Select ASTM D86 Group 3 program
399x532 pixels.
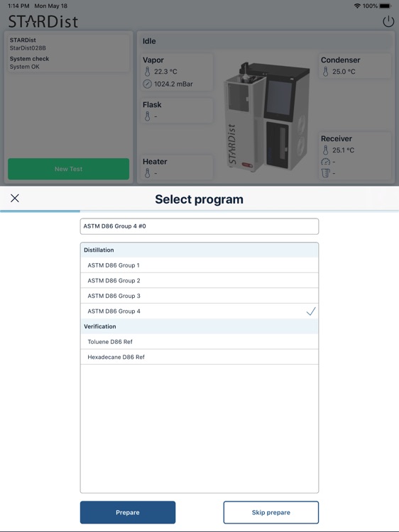(x=199, y=296)
